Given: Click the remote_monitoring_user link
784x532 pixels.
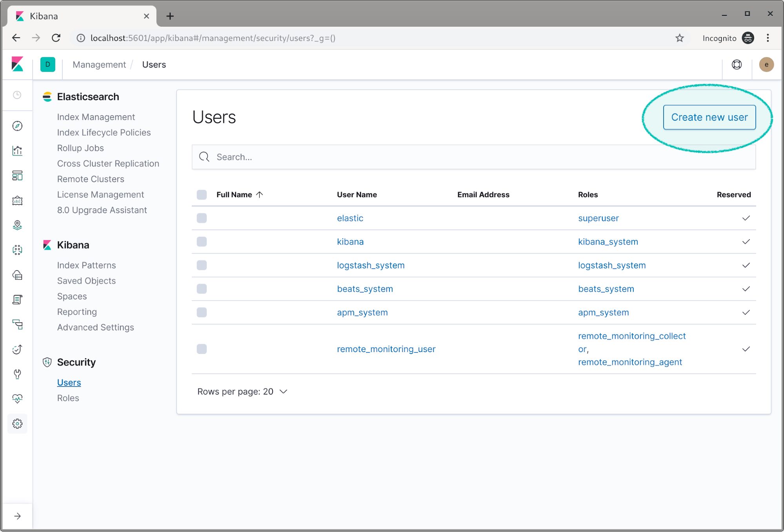Looking at the screenshot, I should tap(386, 349).
